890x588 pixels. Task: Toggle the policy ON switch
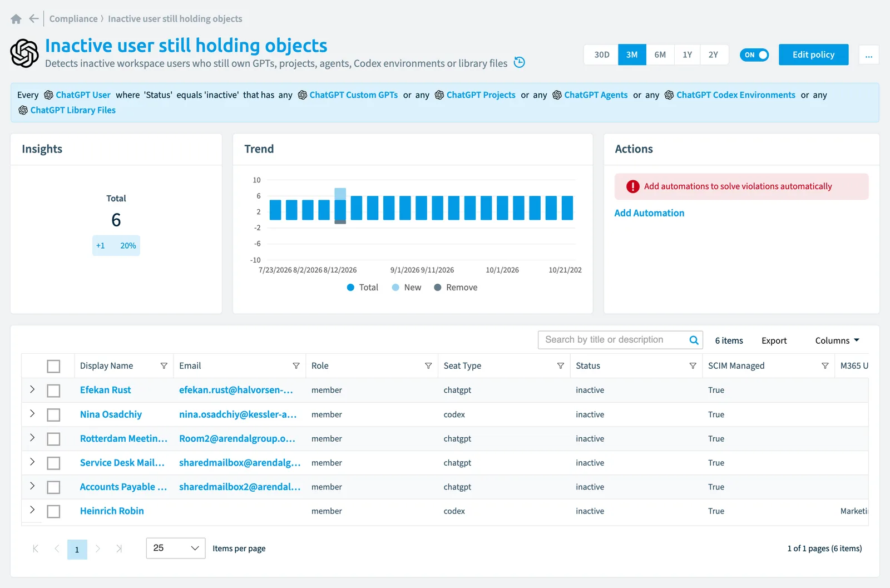tap(754, 55)
